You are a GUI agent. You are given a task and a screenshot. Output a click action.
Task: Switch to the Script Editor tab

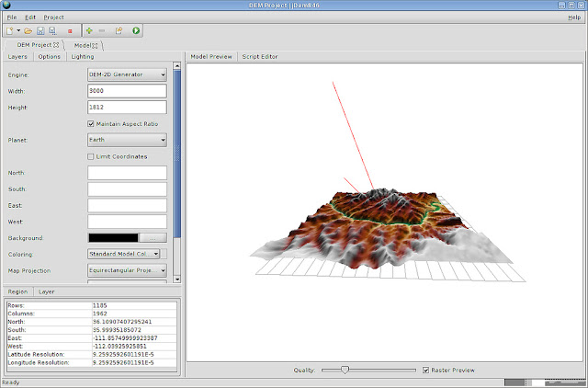(260, 57)
